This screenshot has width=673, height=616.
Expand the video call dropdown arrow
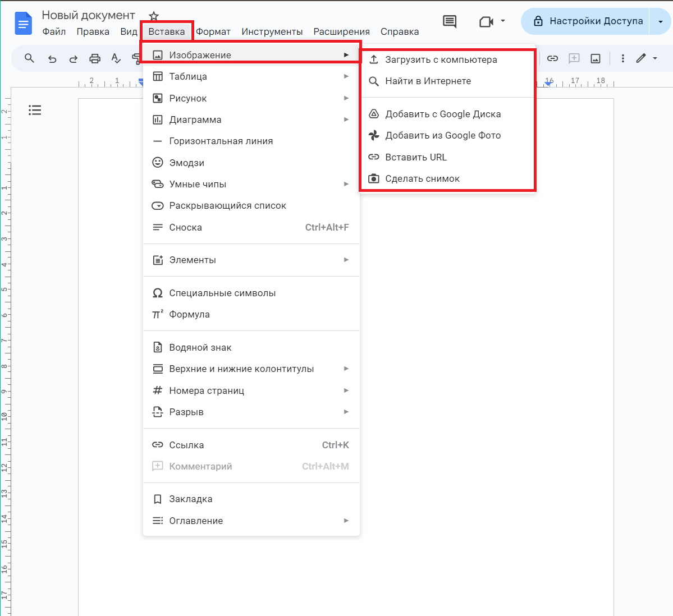click(502, 21)
